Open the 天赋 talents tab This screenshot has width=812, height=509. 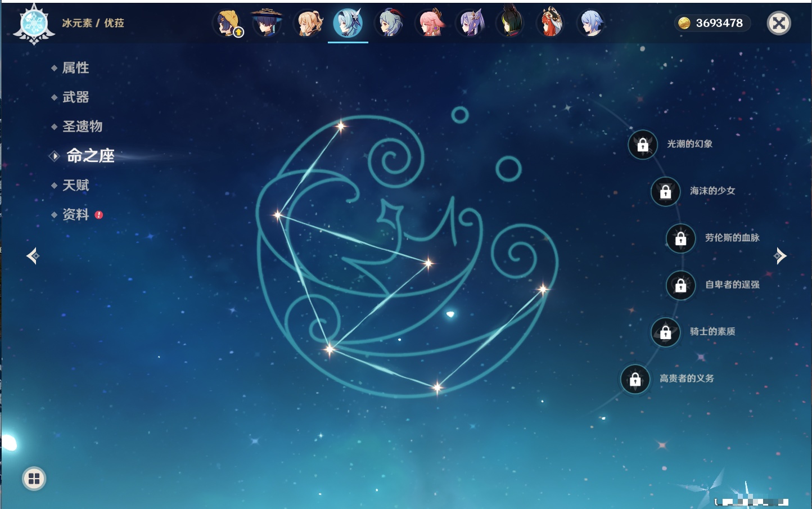click(75, 185)
